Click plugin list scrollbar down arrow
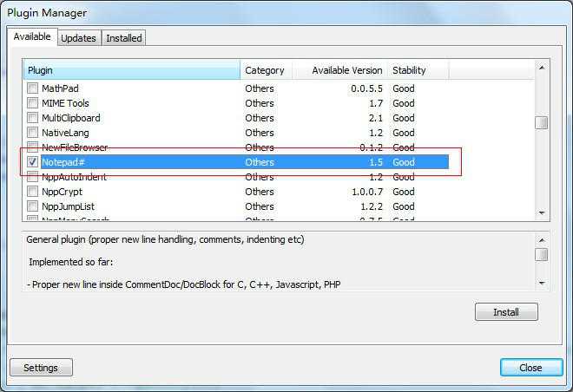573x392 pixels. pos(542,212)
